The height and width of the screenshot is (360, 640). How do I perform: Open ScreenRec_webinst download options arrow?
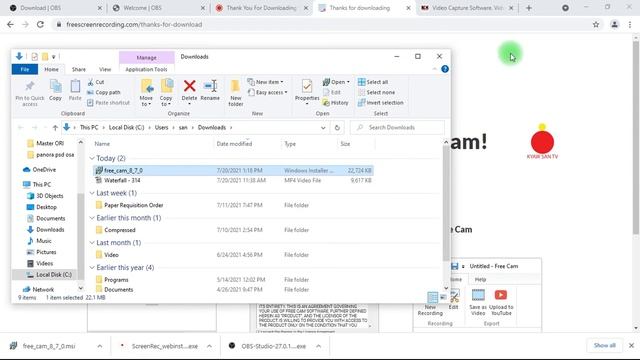(x=209, y=346)
